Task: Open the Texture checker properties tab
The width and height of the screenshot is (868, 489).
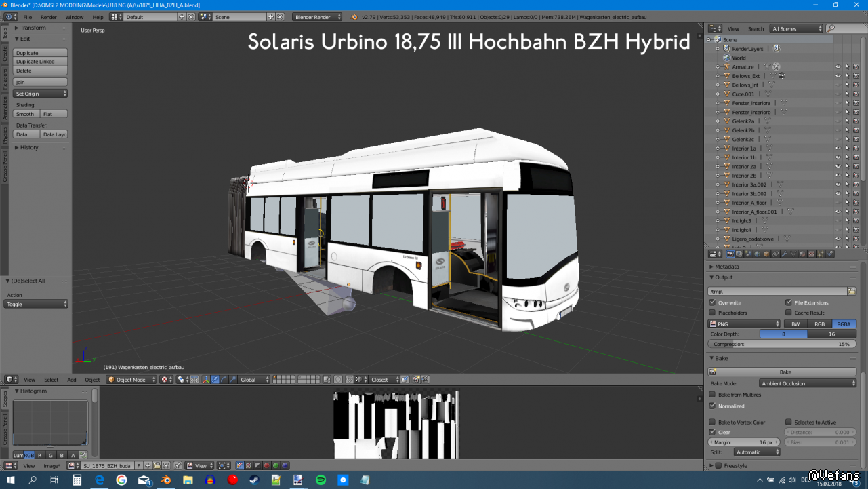Action: coord(810,254)
